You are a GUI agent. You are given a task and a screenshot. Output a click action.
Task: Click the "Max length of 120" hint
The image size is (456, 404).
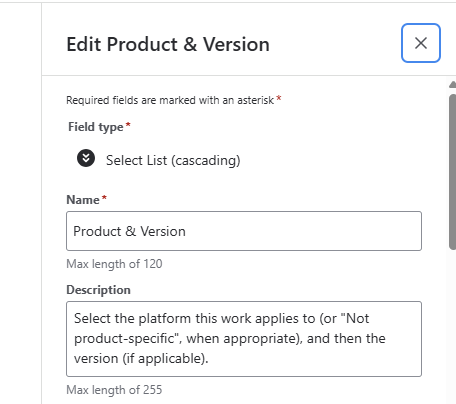pos(114,264)
